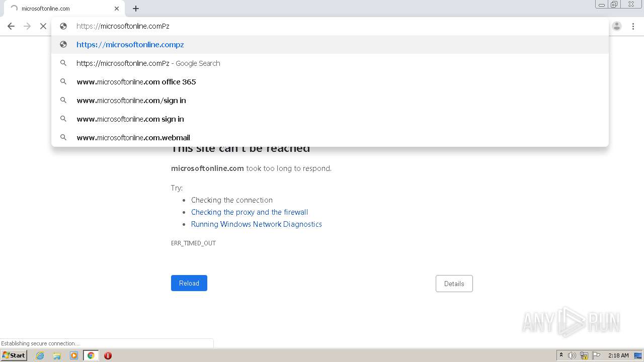Click the forward navigation arrow
This screenshot has width=644, height=362.
[x=27, y=26]
